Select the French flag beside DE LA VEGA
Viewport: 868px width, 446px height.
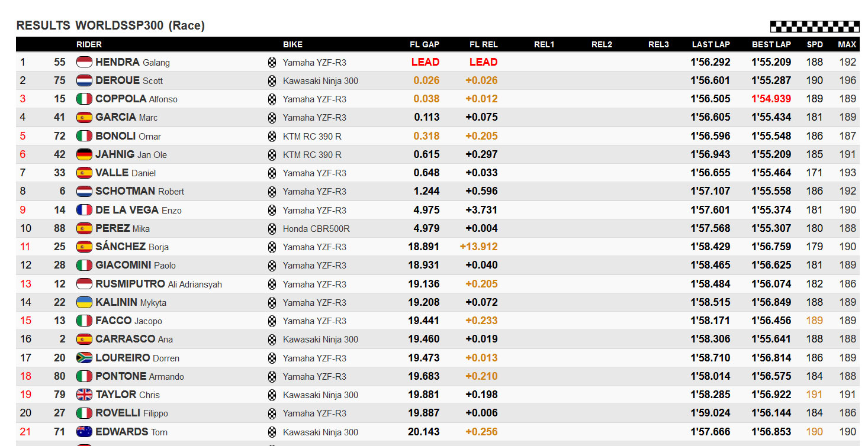pos(84,210)
